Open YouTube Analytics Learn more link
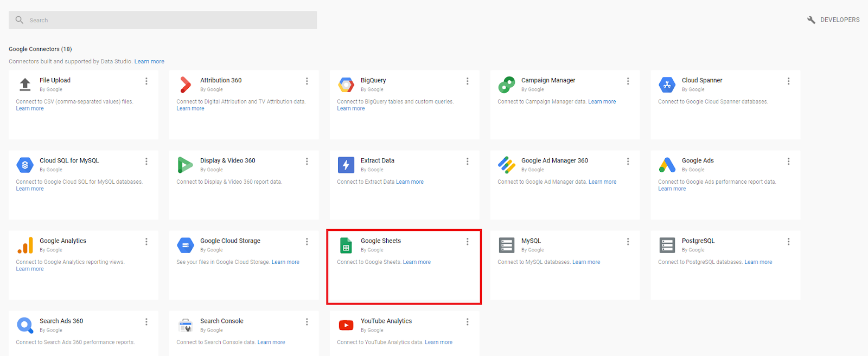Screen dimensions: 868x356 point(438,342)
